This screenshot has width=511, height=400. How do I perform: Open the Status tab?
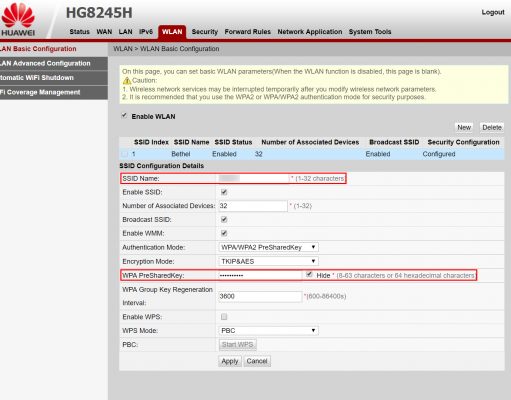click(79, 32)
